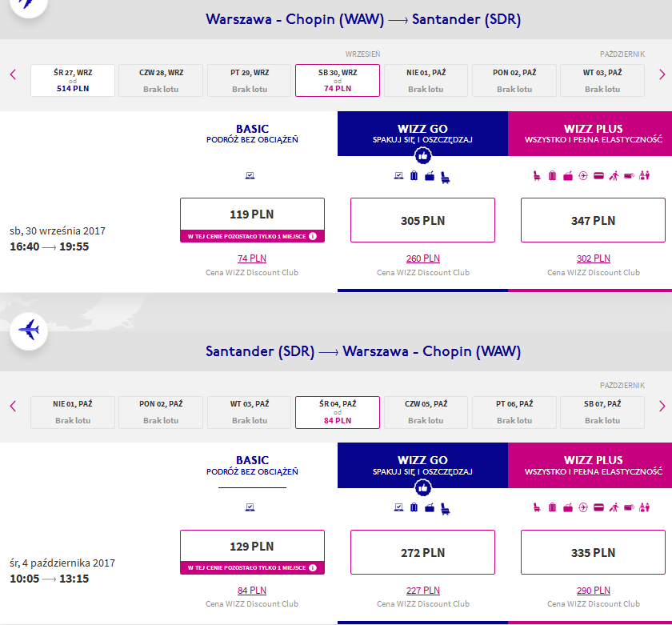Click WIZZ GO thumbs-up badge on outbound flight
672x625 pixels.
click(x=422, y=155)
